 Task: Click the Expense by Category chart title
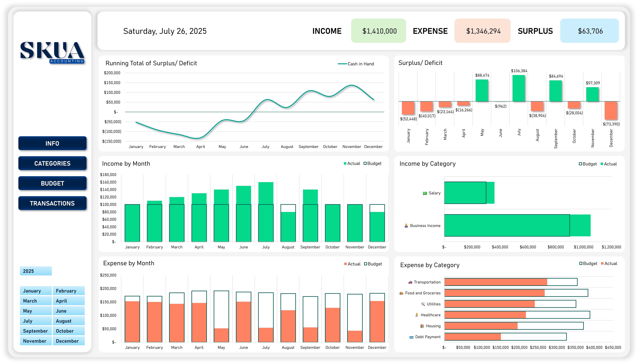[430, 265]
